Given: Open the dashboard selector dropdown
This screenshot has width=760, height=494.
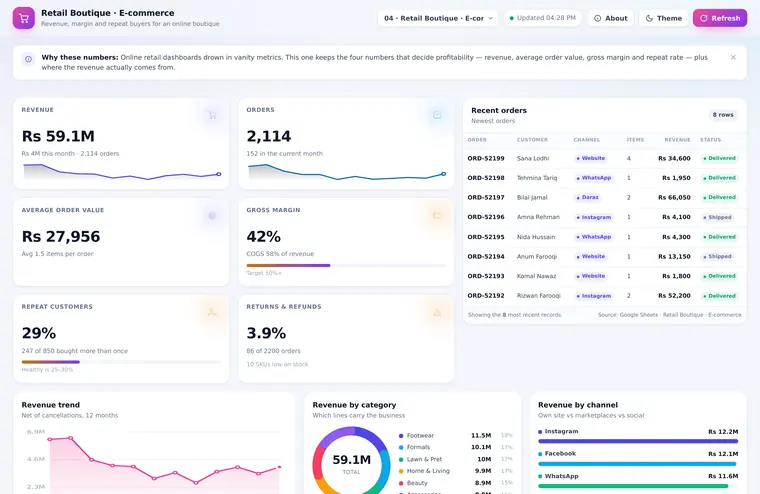Looking at the screenshot, I should 438,18.
